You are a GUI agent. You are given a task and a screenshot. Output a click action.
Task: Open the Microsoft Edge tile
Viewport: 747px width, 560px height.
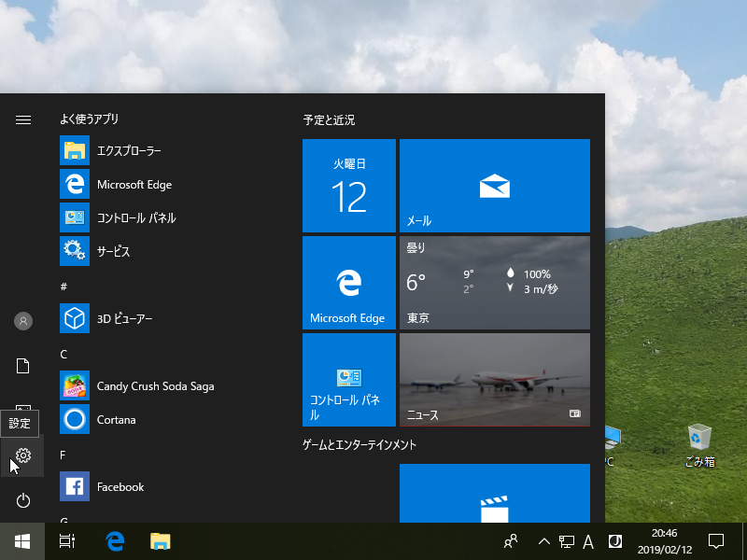click(349, 283)
